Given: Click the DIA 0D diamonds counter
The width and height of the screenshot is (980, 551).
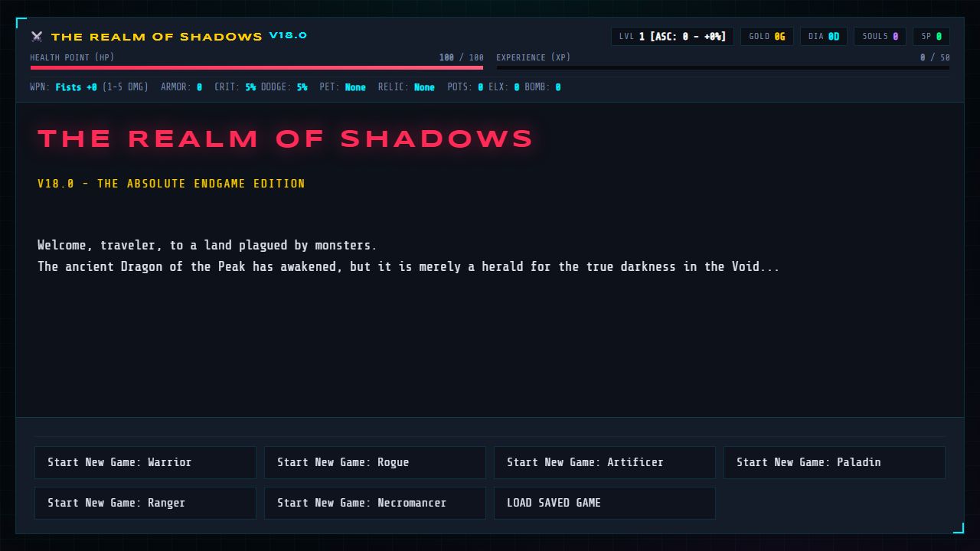Looking at the screenshot, I should pyautogui.click(x=824, y=36).
